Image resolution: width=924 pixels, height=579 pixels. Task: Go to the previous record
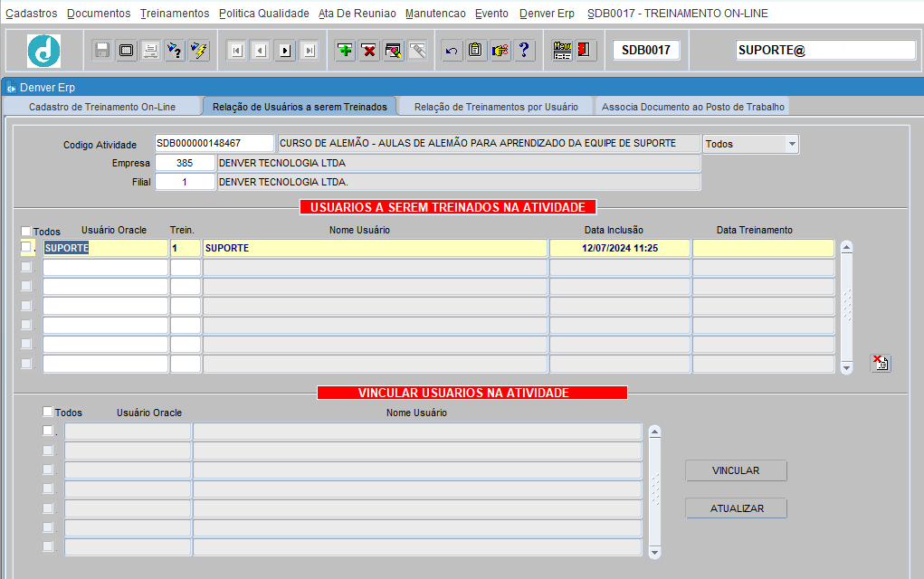click(261, 51)
